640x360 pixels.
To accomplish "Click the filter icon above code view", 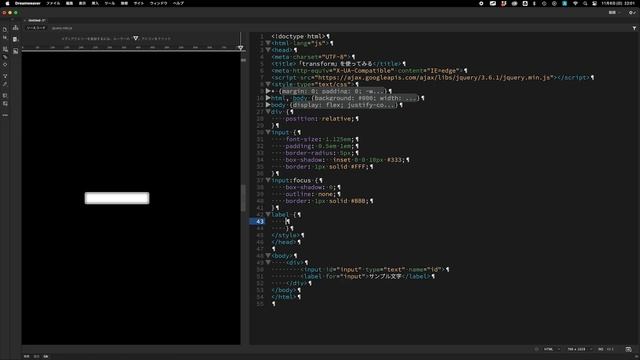I will 634,28.
